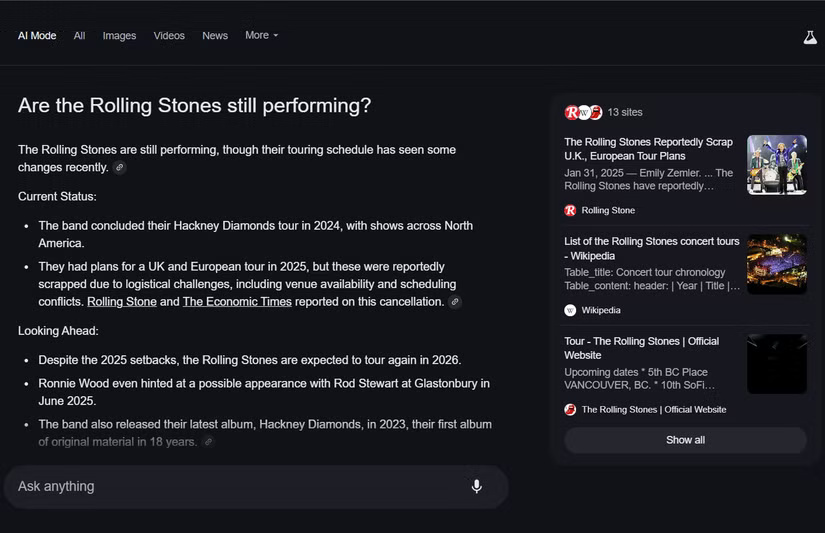Show all 13 source sites
Screen dimensions: 825x533
(x=685, y=440)
